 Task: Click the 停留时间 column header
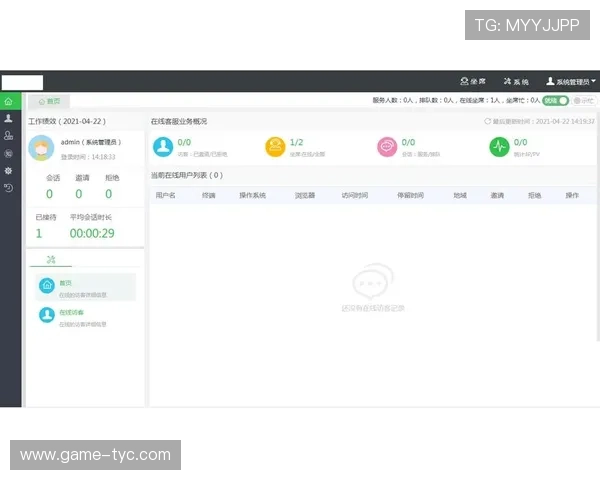coord(410,195)
